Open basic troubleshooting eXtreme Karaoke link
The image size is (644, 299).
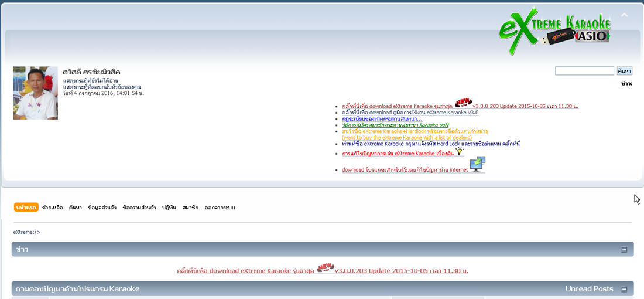point(398,154)
